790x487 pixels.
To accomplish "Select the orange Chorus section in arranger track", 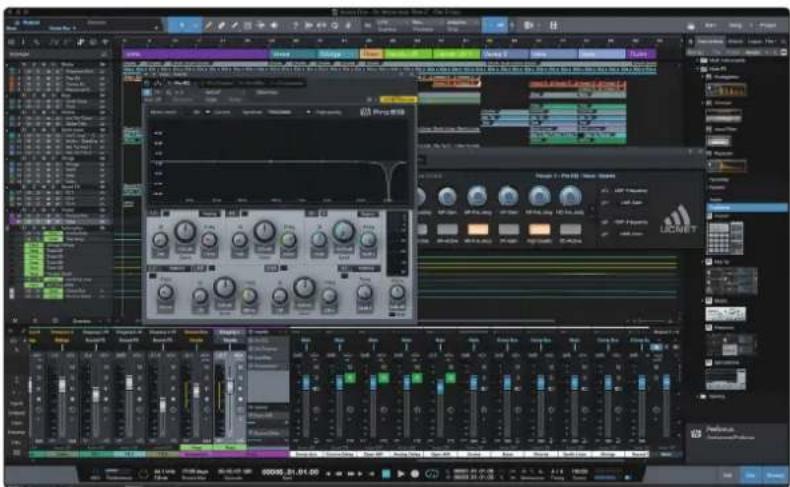I will [x=371, y=53].
